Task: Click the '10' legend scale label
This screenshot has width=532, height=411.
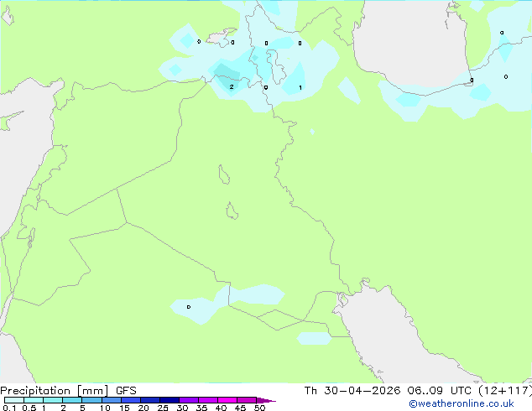Action: 105,408
